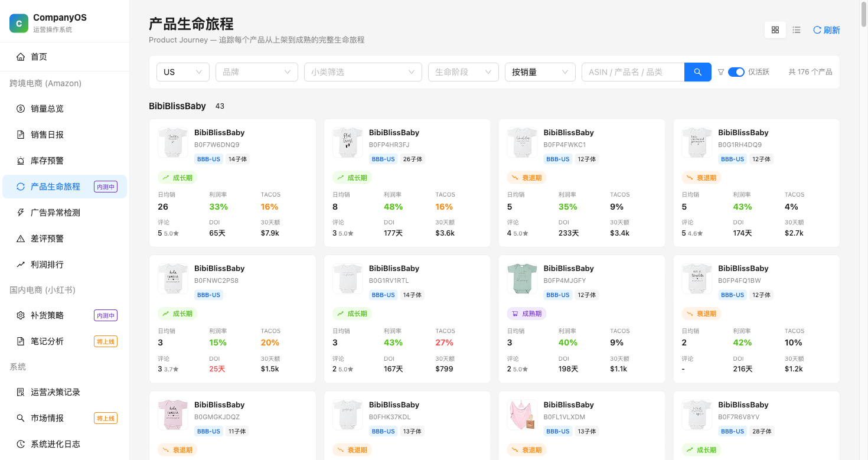This screenshot has height=460, width=868.
Task: Click the audit icon beside 运营决策记录
Action: point(21,392)
